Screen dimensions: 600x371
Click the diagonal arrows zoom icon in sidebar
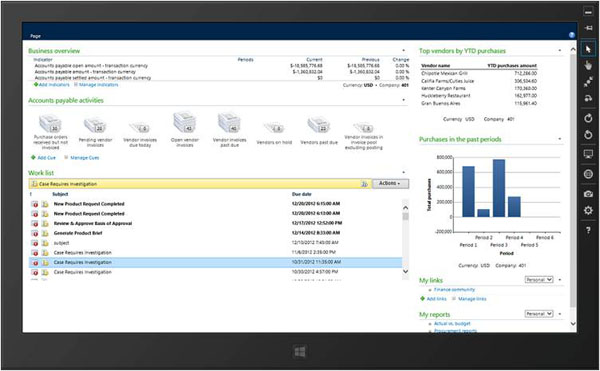pos(588,82)
